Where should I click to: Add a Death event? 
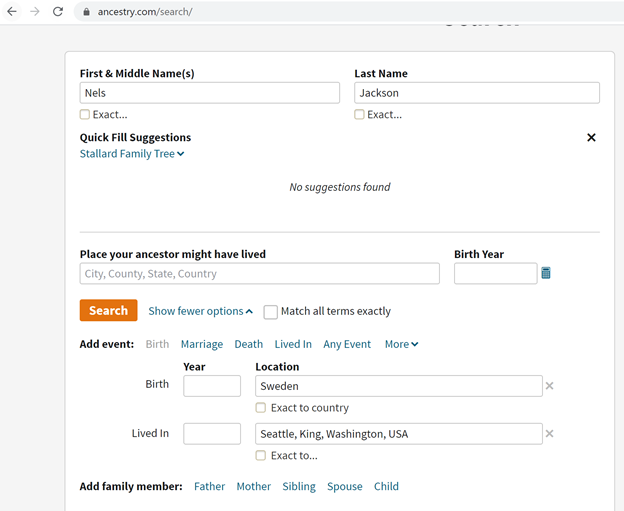click(x=249, y=344)
